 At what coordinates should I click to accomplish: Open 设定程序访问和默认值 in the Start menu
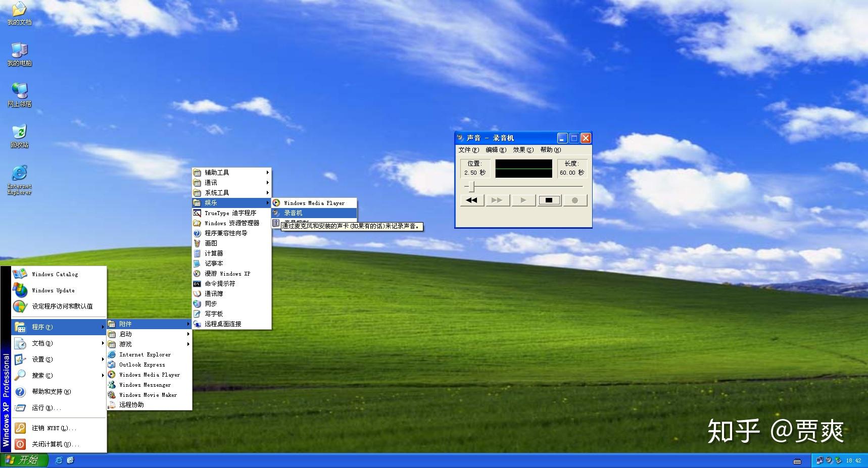59,306
